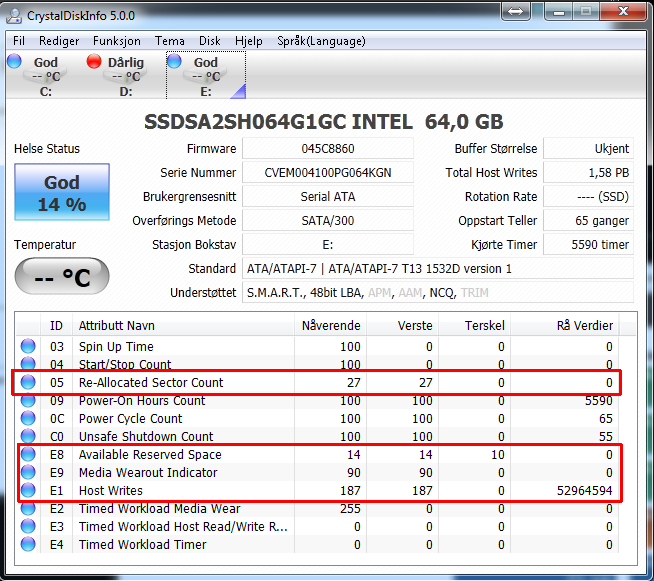Click the Nåverende column header
654x581 pixels.
point(330,325)
